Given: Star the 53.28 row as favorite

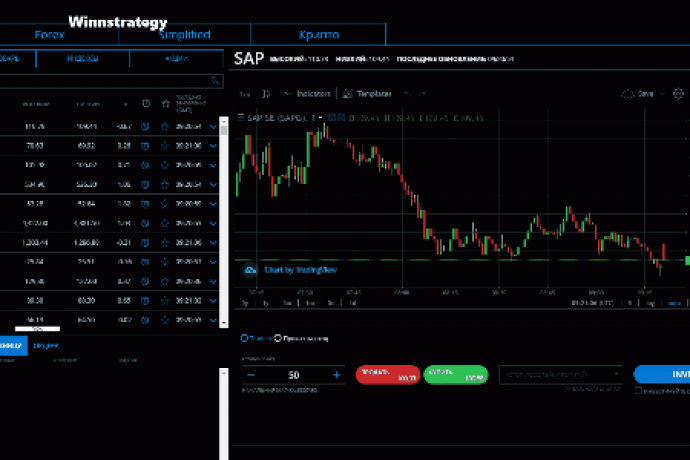Looking at the screenshot, I should tap(165, 204).
